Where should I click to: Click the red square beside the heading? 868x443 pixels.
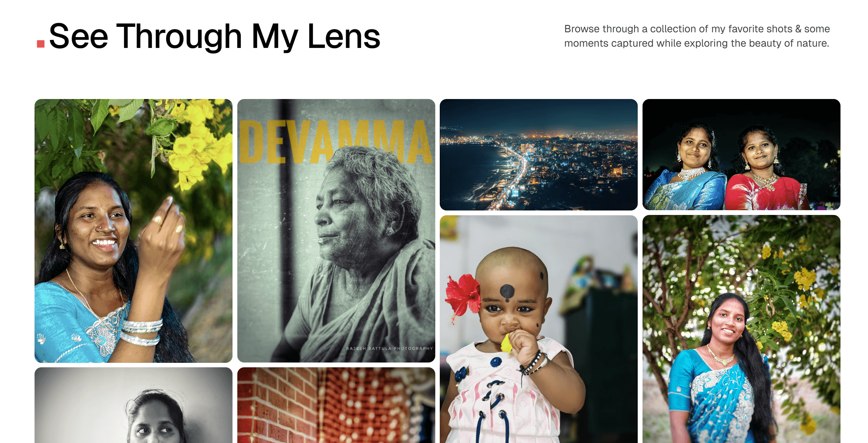[41, 44]
